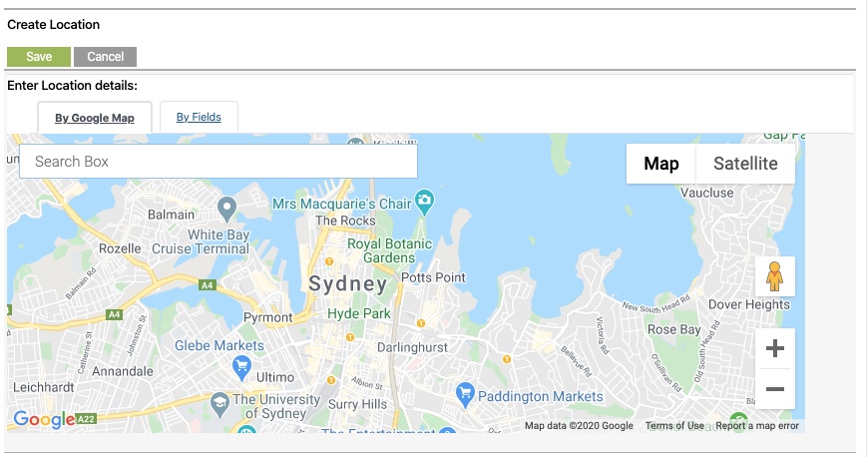Open Glebe Markets shopping cart marker
868x457 pixels.
241,368
